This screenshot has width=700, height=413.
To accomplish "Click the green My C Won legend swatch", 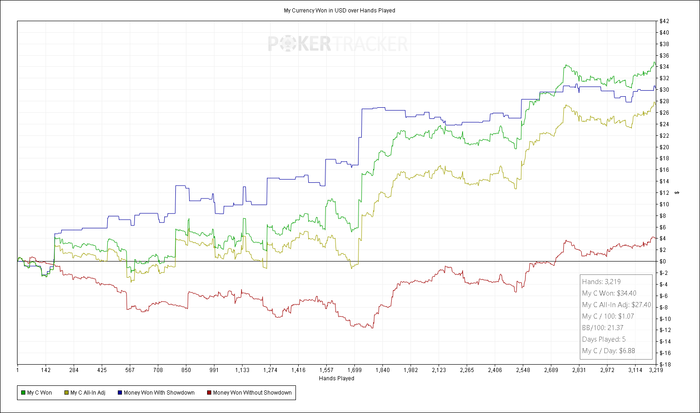I will click(x=23, y=393).
